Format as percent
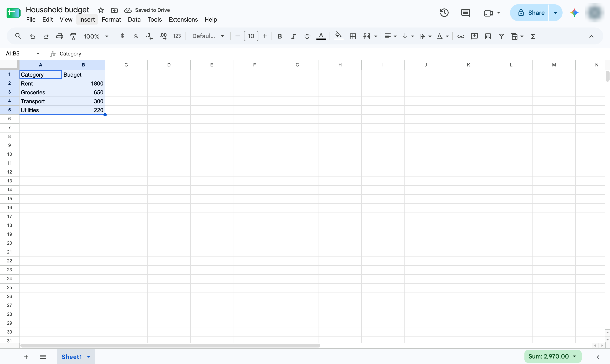The width and height of the screenshot is (610, 364). point(136,36)
